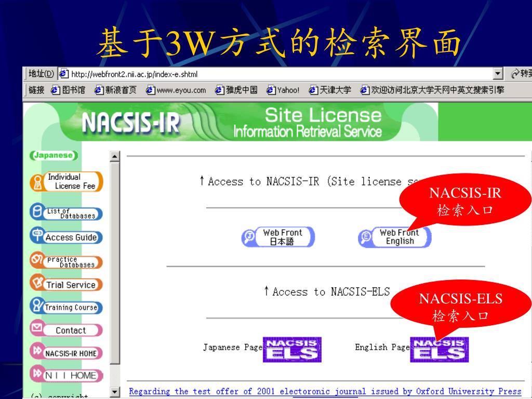Viewport: 532px width, 399px height.
Task: Click the NACSIS ELS Japanese Page logo
Action: pyautogui.click(x=292, y=350)
